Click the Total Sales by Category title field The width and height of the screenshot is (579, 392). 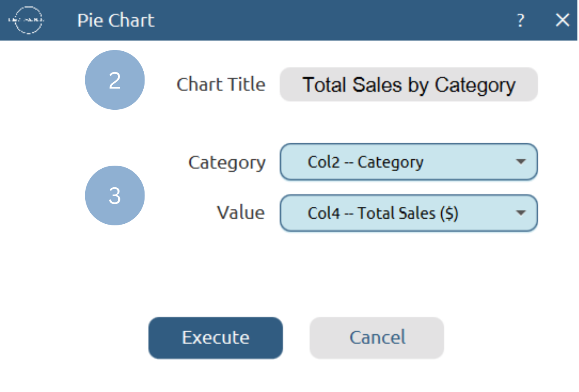point(408,85)
